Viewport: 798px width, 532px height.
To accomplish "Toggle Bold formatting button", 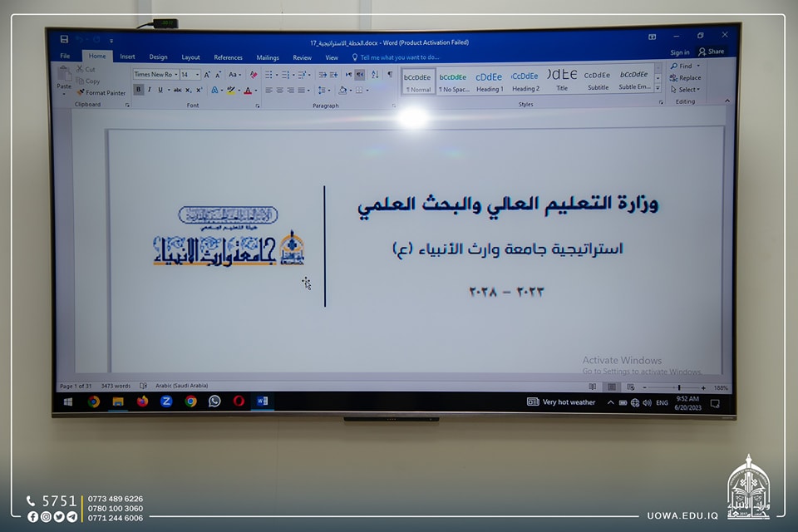I will click(x=138, y=90).
